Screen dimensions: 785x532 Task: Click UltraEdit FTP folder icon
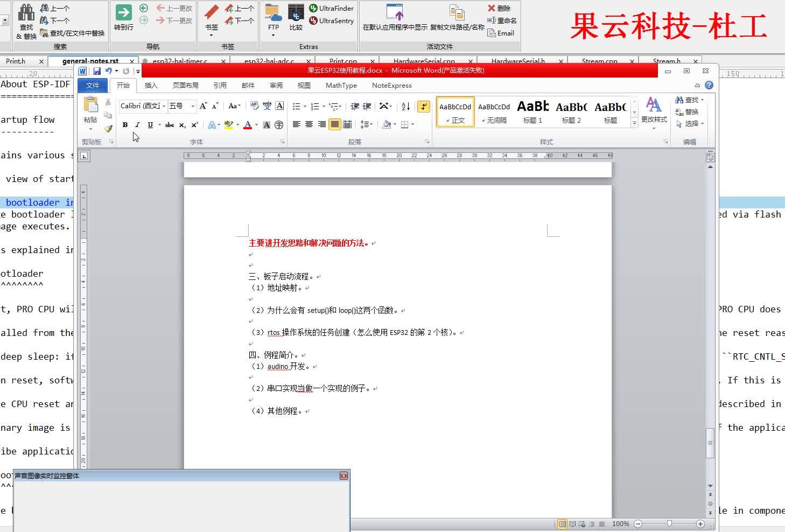pyautogui.click(x=274, y=13)
